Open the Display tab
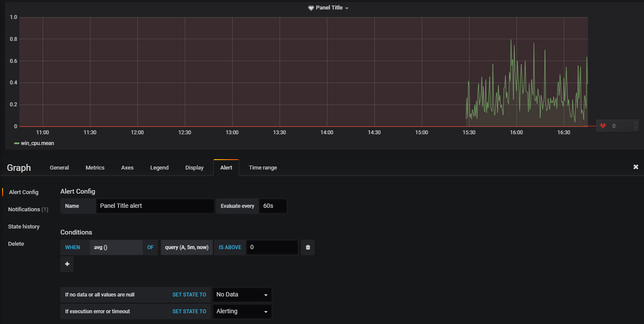This screenshot has height=324, width=644. tap(194, 167)
